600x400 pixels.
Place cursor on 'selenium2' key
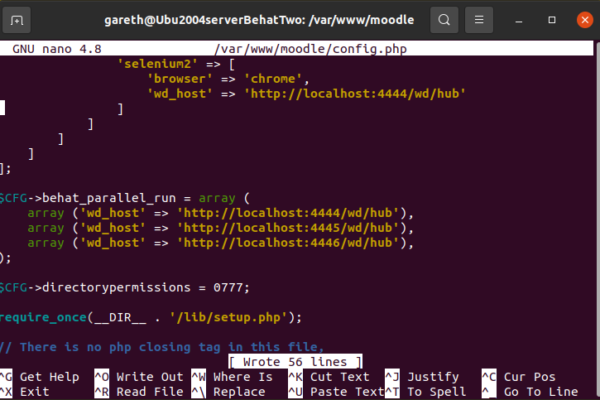pyautogui.click(x=157, y=64)
